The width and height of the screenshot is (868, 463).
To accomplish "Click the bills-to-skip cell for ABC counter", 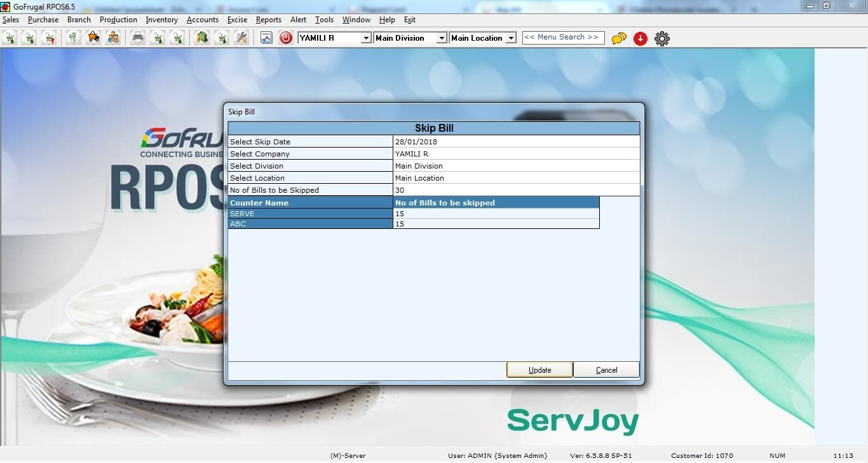I will coord(496,224).
